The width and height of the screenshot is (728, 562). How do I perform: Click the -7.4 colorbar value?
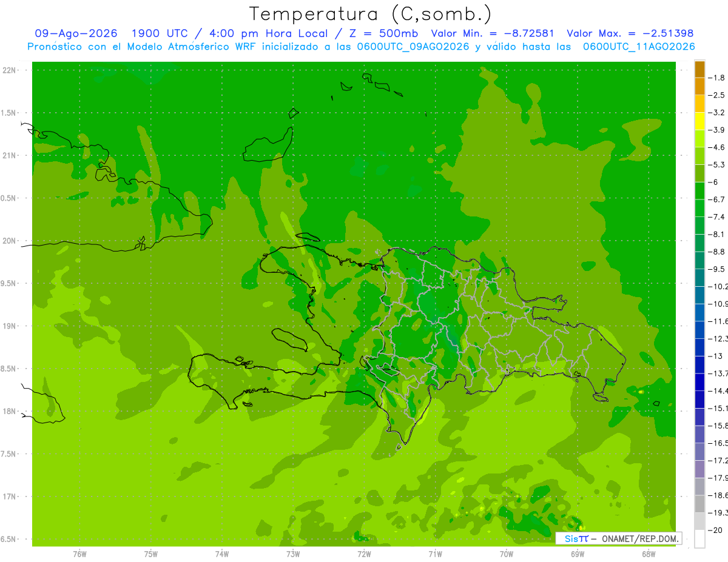point(716,216)
